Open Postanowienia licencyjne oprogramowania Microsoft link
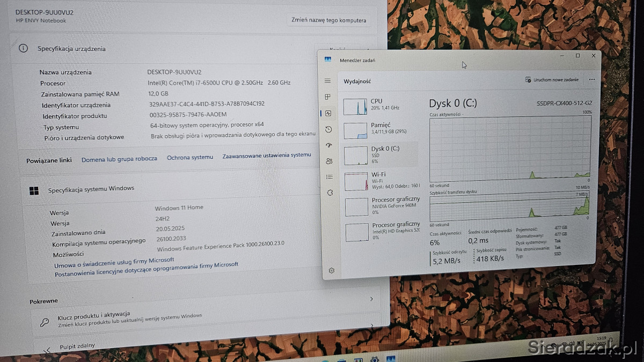 pos(147,269)
